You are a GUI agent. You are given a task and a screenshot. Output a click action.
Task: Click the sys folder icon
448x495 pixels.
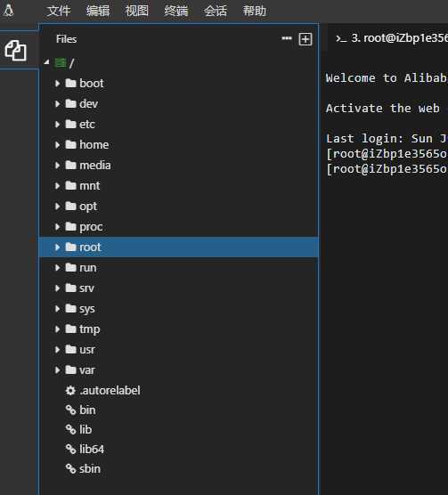pyautogui.click(x=70, y=308)
